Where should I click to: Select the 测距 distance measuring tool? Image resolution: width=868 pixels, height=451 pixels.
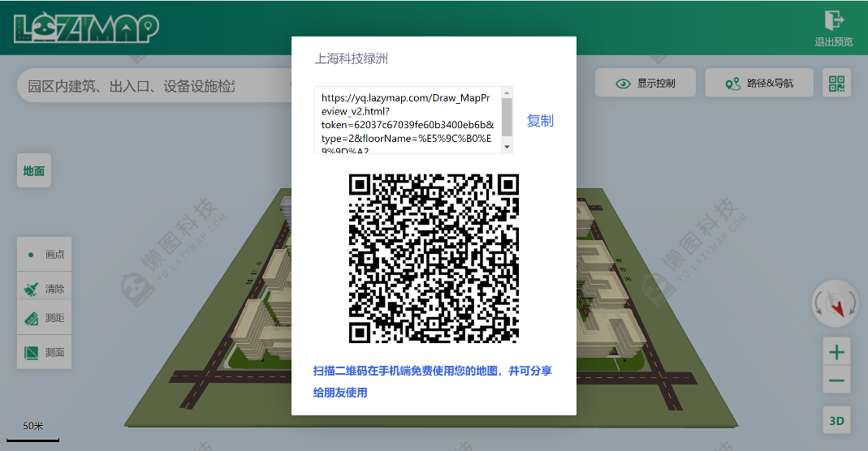pyautogui.click(x=45, y=318)
